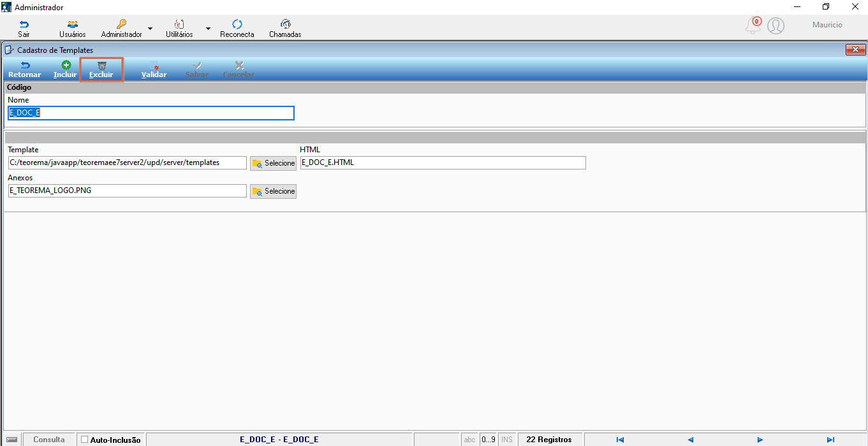Image resolution: width=868 pixels, height=446 pixels.
Task: Click the Código section header
Action: [435, 87]
